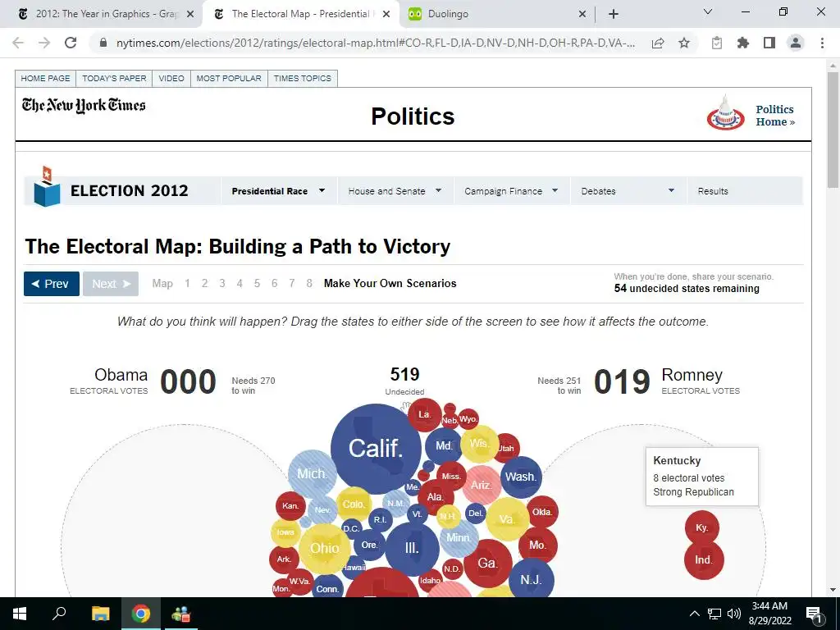Select Make Your Own Scenarios
The width and height of the screenshot is (840, 630).
click(390, 283)
